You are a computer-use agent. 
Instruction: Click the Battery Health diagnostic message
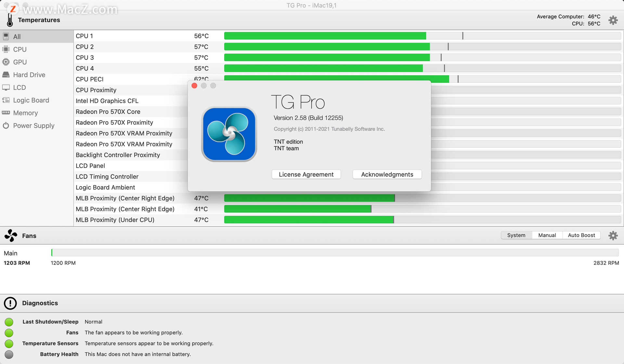(138, 354)
